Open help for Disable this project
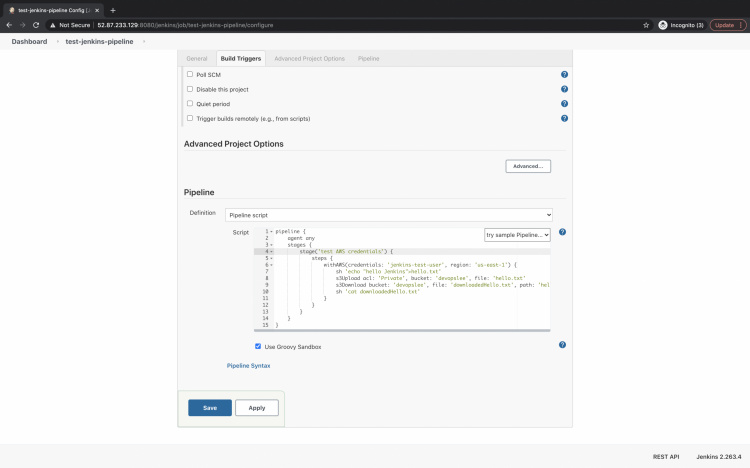 coord(564,89)
